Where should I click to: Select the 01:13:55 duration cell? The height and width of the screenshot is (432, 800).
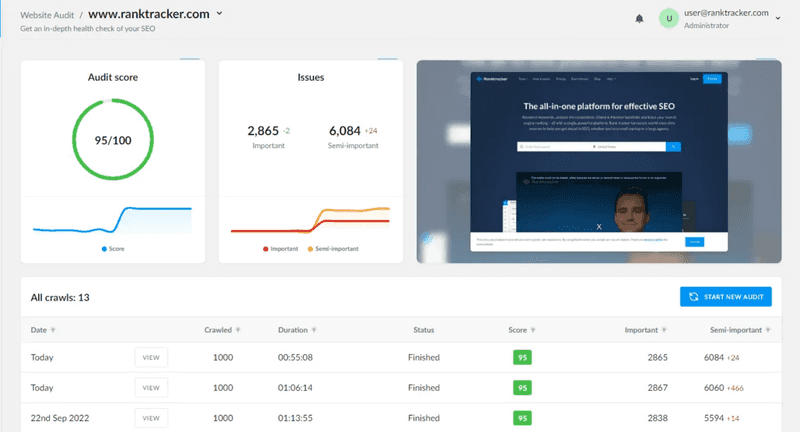[x=295, y=418]
